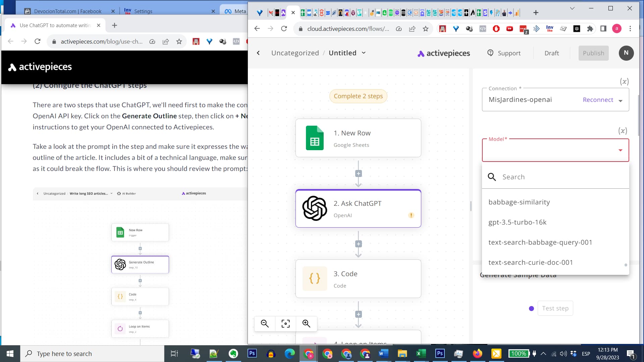Click the Publish button
Viewport: 644px width, 362px height.
(593, 53)
